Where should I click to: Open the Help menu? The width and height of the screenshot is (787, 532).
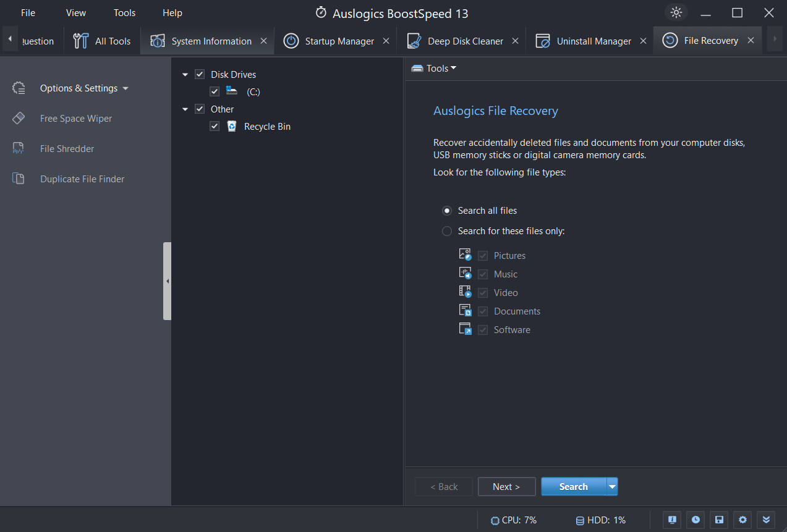172,12
